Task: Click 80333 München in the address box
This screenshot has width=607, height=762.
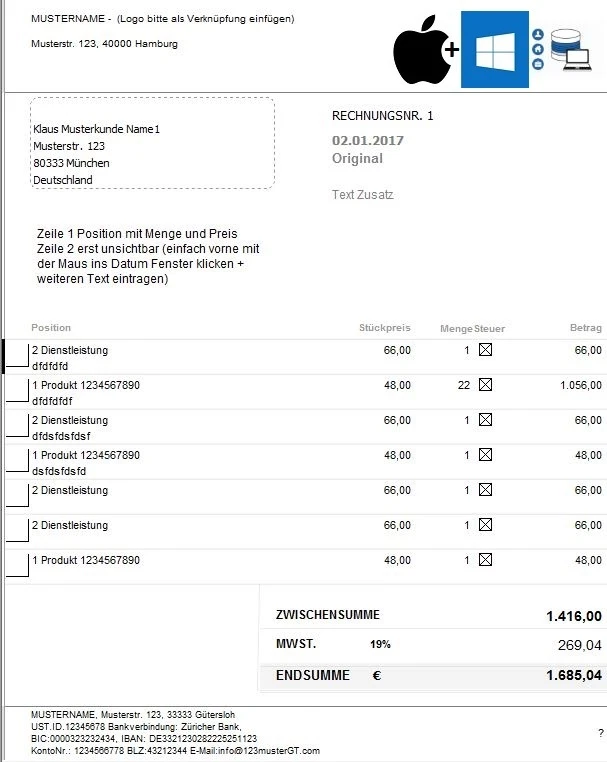Action: pos(71,163)
